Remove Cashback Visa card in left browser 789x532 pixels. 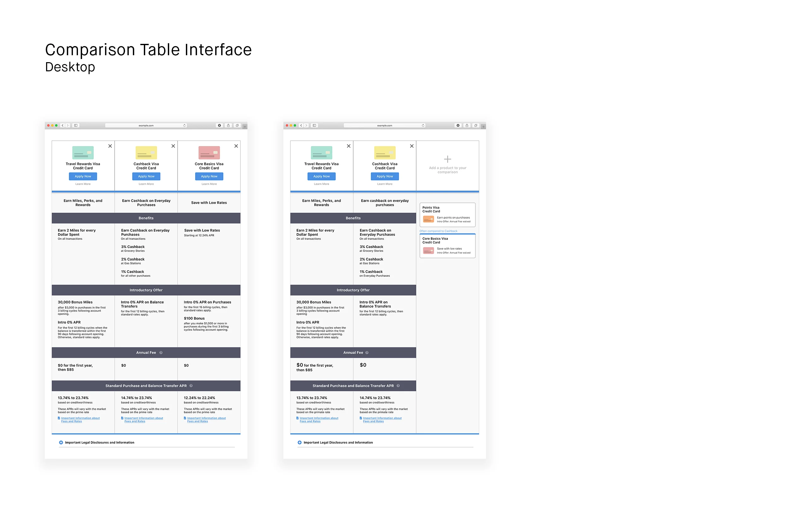(173, 146)
